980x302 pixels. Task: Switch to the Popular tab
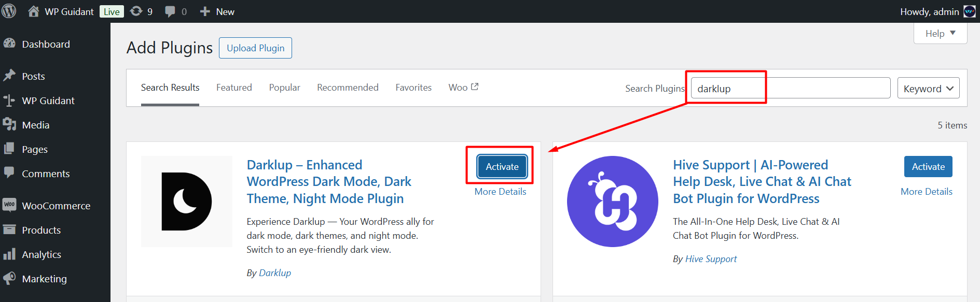tap(284, 88)
